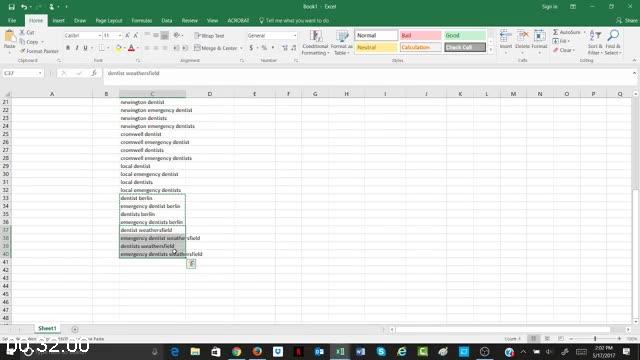Click the Accounting dollar format icon

click(x=251, y=48)
